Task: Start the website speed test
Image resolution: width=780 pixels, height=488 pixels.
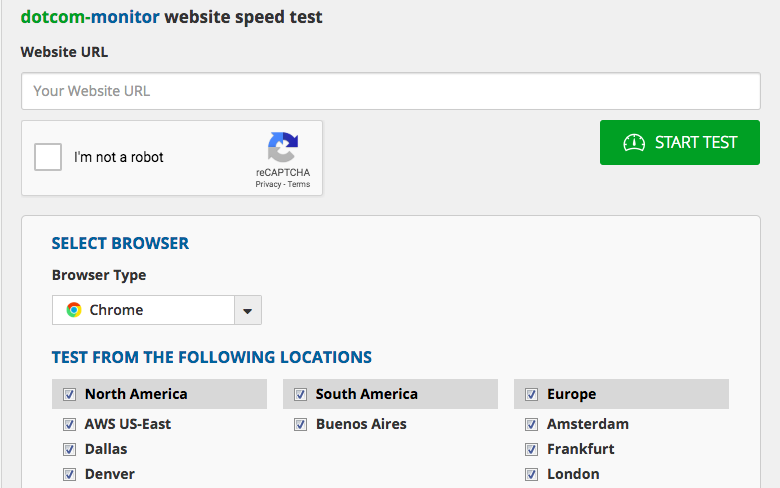Action: click(x=680, y=142)
